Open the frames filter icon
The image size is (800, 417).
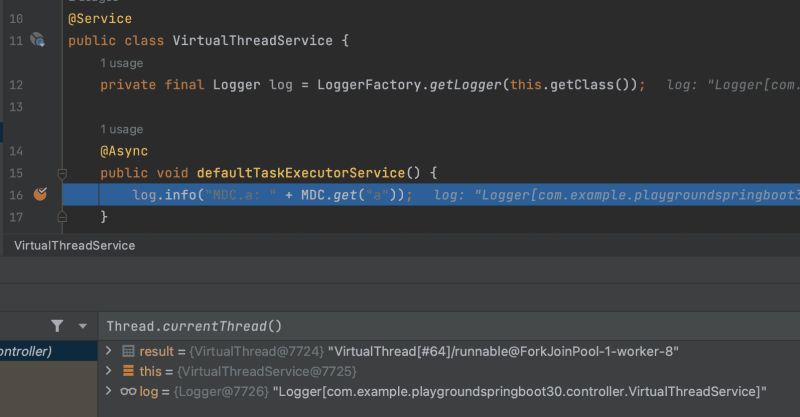coord(57,326)
